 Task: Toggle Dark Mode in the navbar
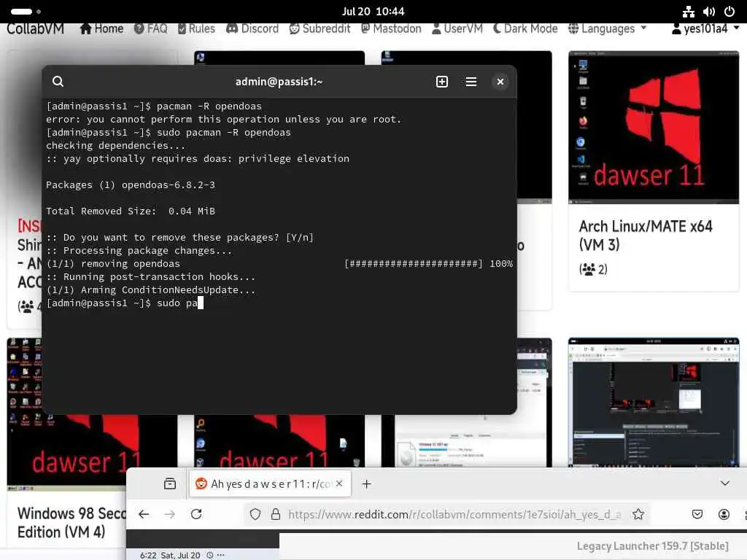coord(525,28)
